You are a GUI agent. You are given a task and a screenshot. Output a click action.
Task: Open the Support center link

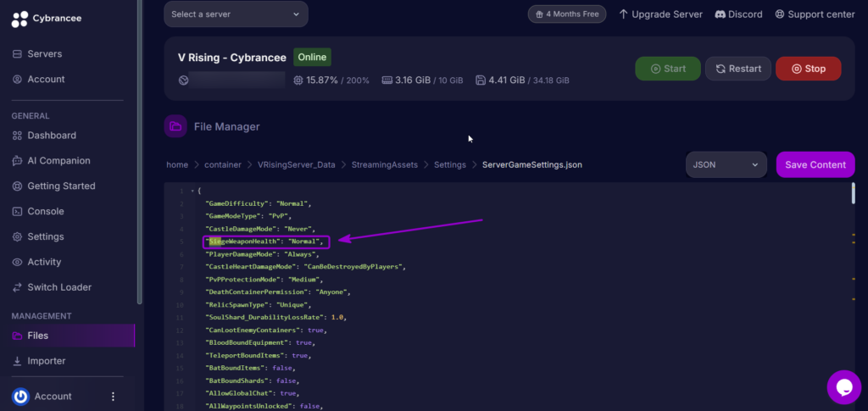[x=815, y=14]
